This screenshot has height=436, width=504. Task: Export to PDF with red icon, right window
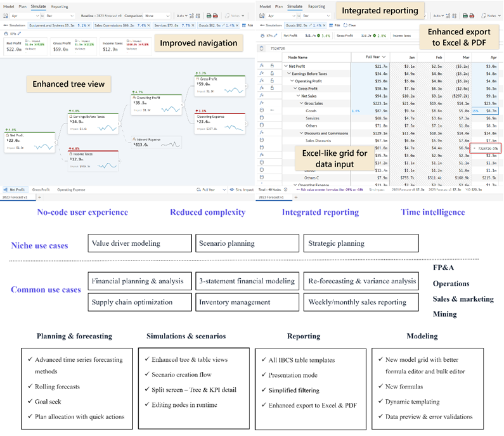point(472,15)
